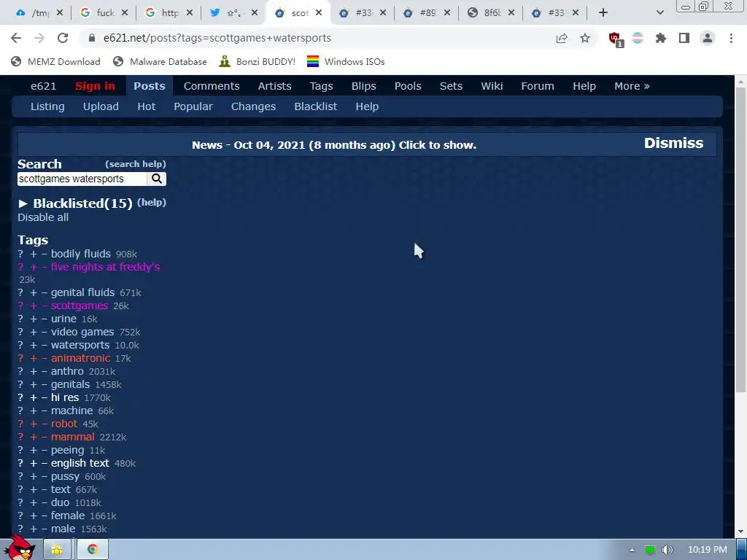
Task: Include the hi res tag with plus
Action: pyautogui.click(x=34, y=397)
